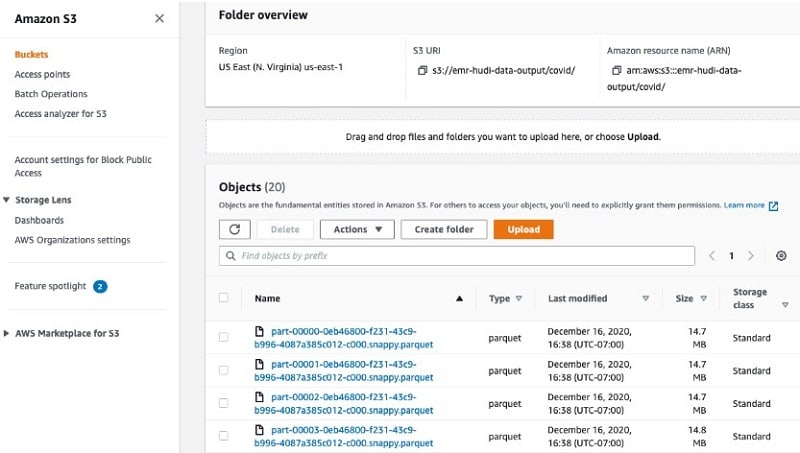Copy the ARN using its copy icon
800x453 pixels.
[x=616, y=70]
